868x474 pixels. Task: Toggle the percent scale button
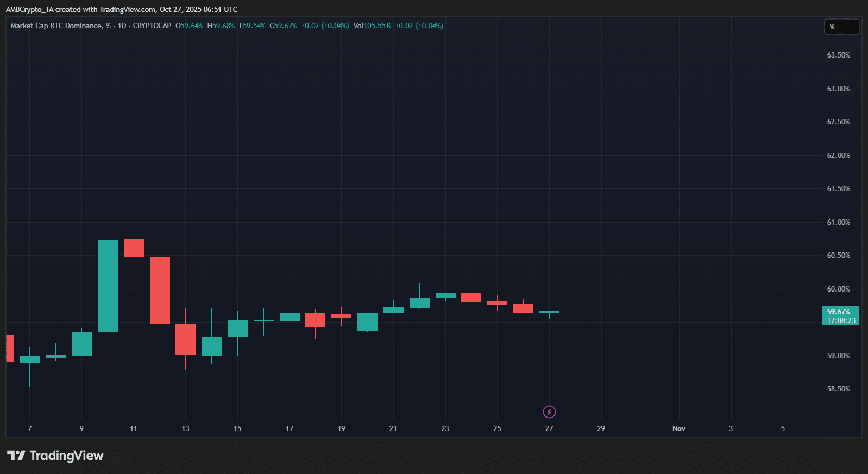pyautogui.click(x=841, y=27)
